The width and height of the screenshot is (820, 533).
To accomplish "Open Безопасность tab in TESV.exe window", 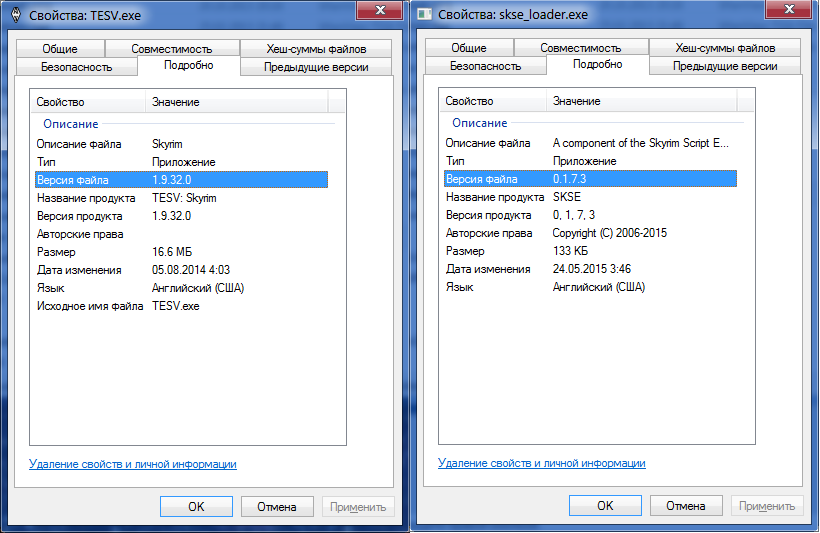I will tap(77, 67).
